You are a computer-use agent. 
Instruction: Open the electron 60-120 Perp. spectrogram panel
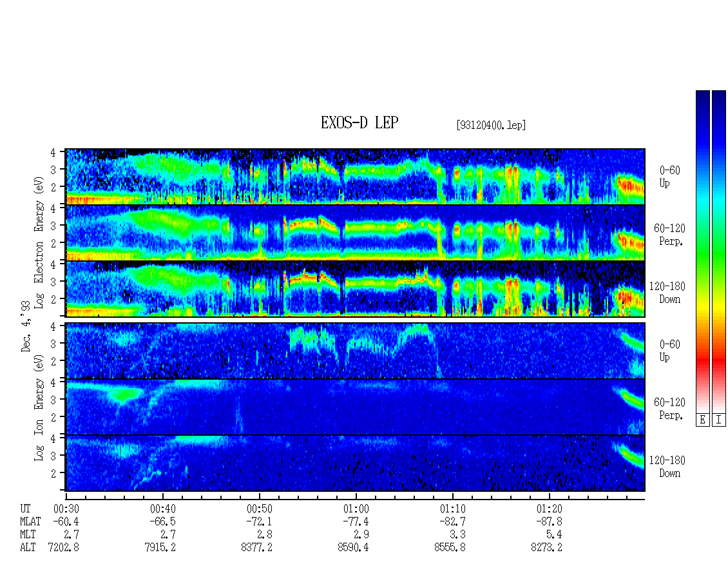pyautogui.click(x=355, y=232)
